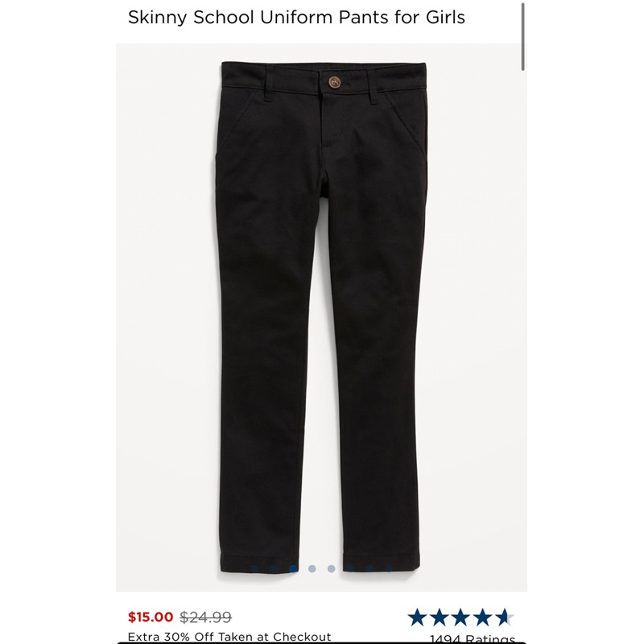
Task: Click the first rating star
Action: coord(417,617)
